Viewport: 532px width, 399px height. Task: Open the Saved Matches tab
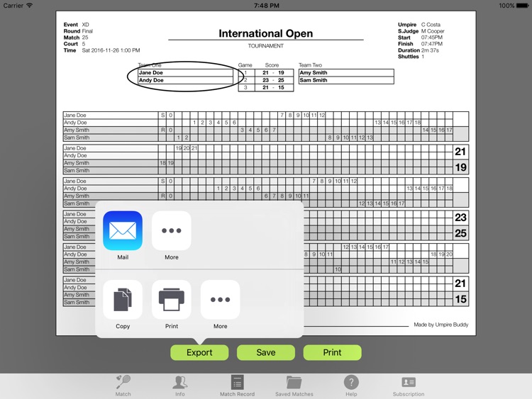[x=294, y=386]
